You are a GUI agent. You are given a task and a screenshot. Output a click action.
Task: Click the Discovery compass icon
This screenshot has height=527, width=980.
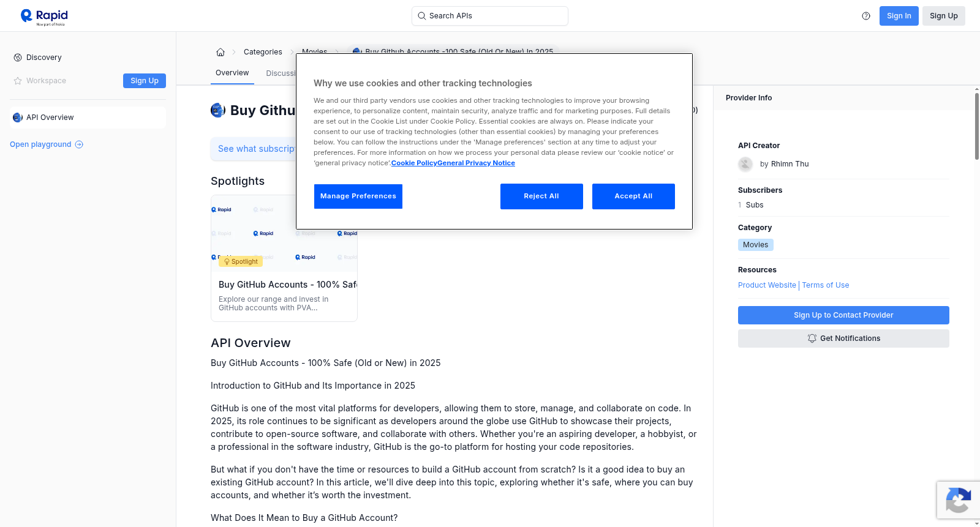tap(18, 58)
